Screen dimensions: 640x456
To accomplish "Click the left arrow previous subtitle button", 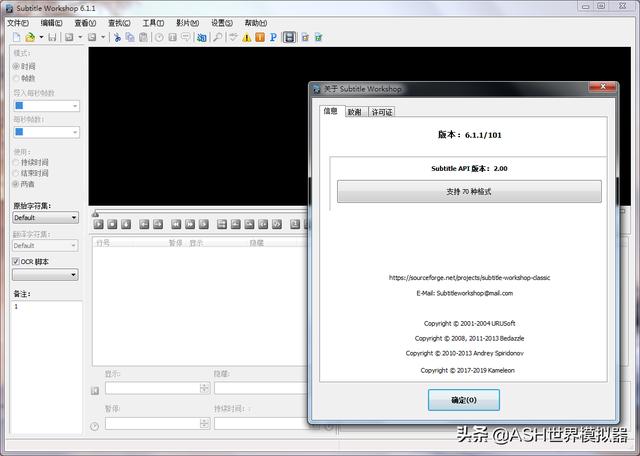I will (144, 224).
